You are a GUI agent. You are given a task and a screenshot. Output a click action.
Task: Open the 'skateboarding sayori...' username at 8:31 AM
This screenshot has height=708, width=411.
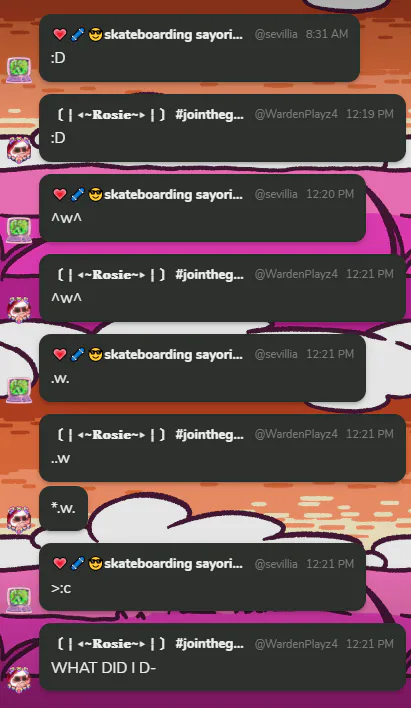(173, 35)
